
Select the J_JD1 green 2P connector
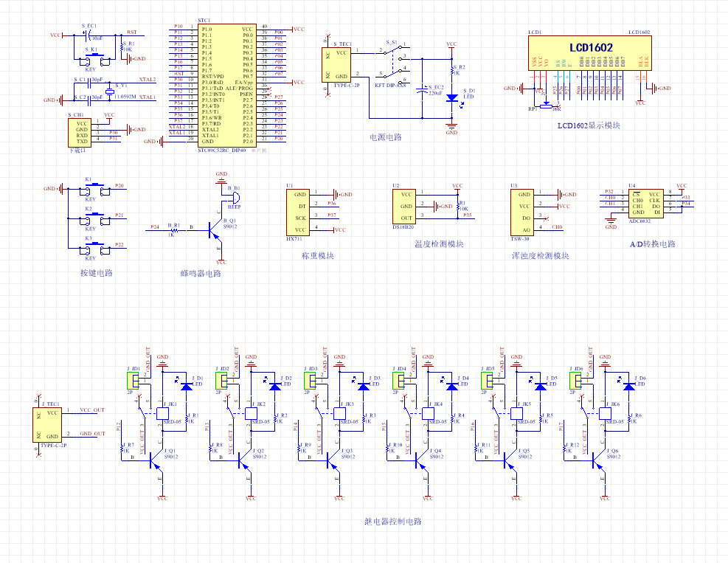(133, 380)
